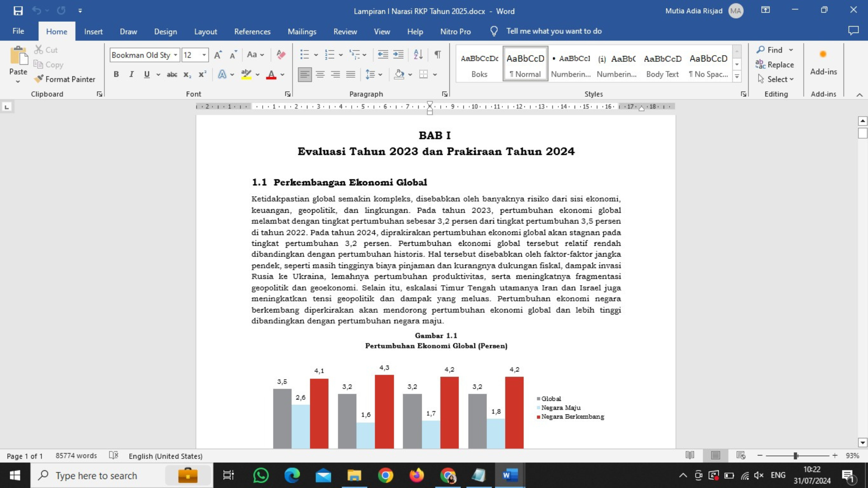This screenshot has height=488, width=868.
Task: Sort text with the A-Z icon
Action: 418,55
